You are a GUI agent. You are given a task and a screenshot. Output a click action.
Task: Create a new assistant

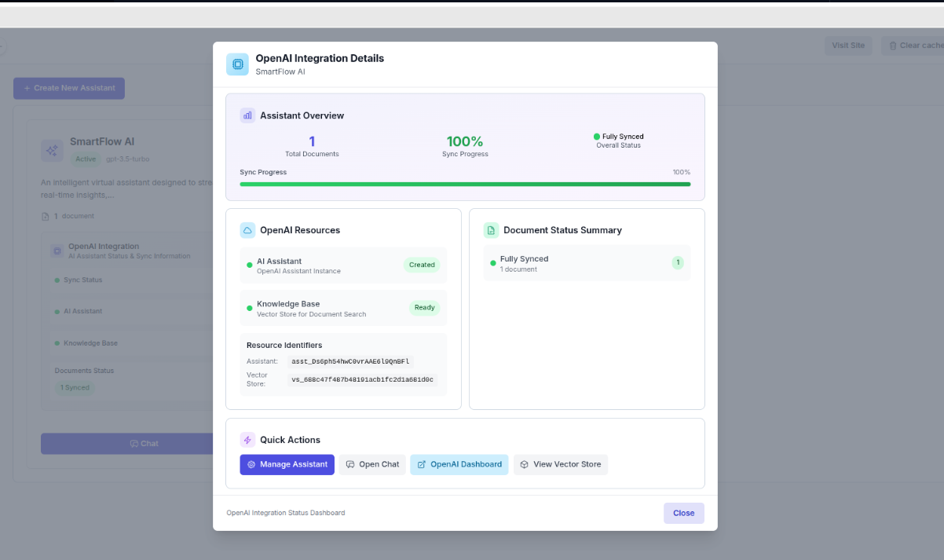[68, 88]
